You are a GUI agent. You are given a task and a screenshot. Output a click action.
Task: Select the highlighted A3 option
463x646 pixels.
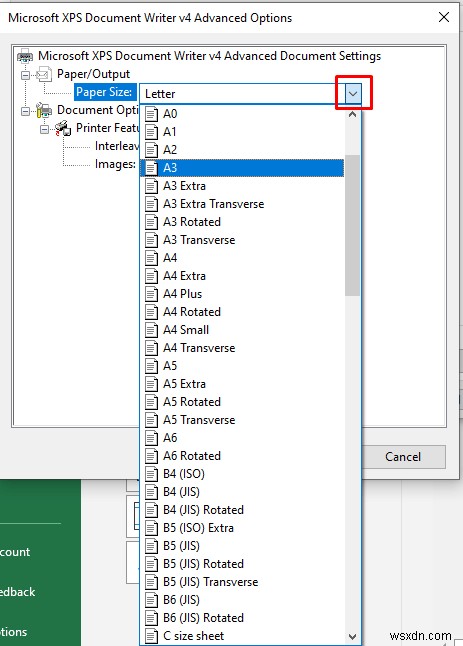[x=242, y=168]
